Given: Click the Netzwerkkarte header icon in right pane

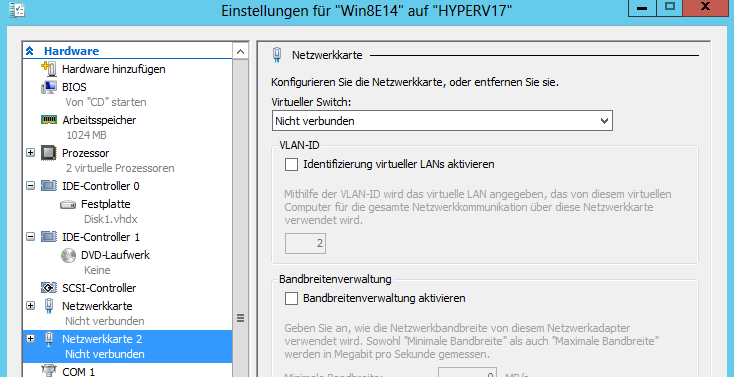Looking at the screenshot, I should pos(277,55).
